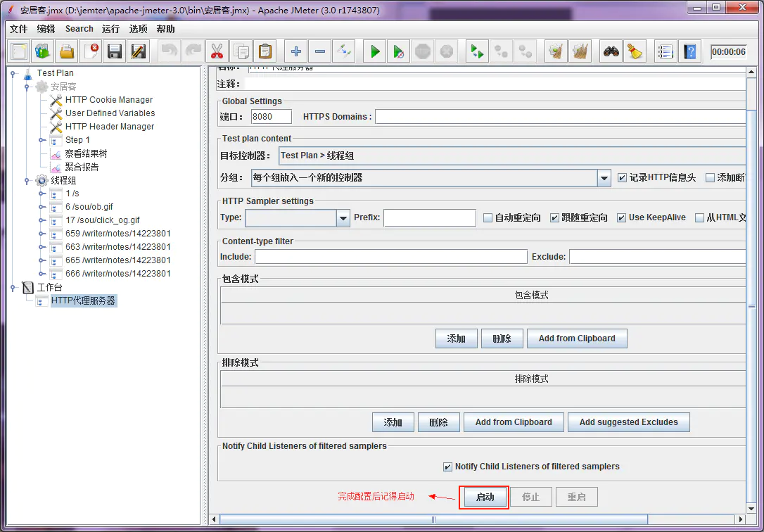Click the Paste clipboard icon

point(265,51)
